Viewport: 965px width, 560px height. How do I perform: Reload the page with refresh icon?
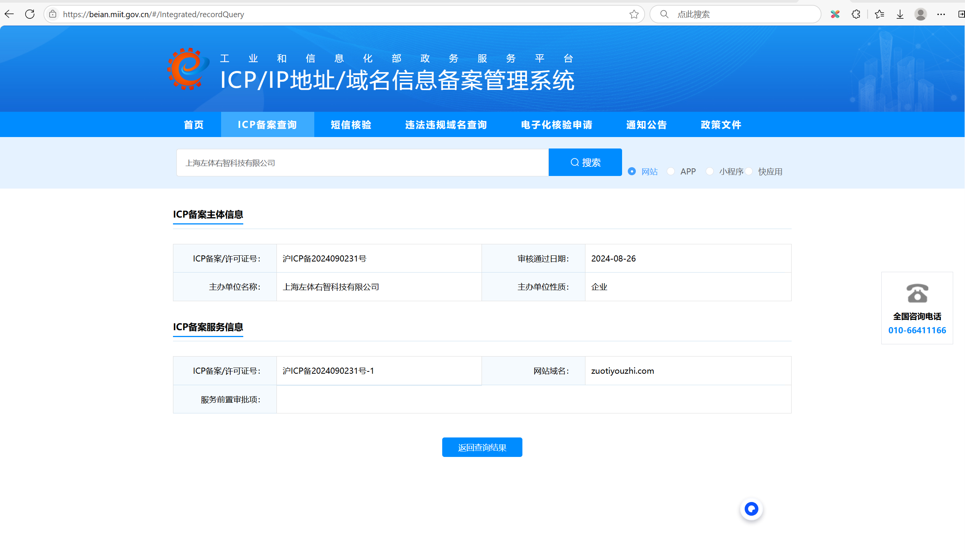click(30, 14)
